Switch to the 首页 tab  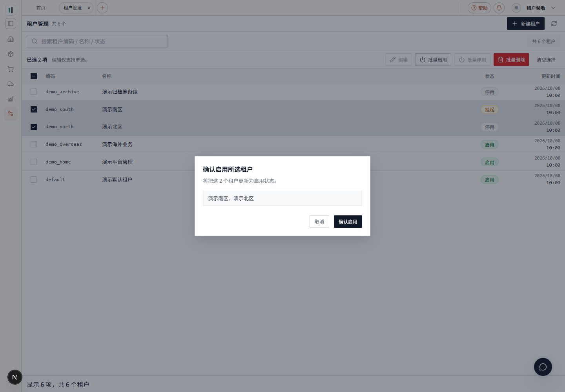coord(41,8)
